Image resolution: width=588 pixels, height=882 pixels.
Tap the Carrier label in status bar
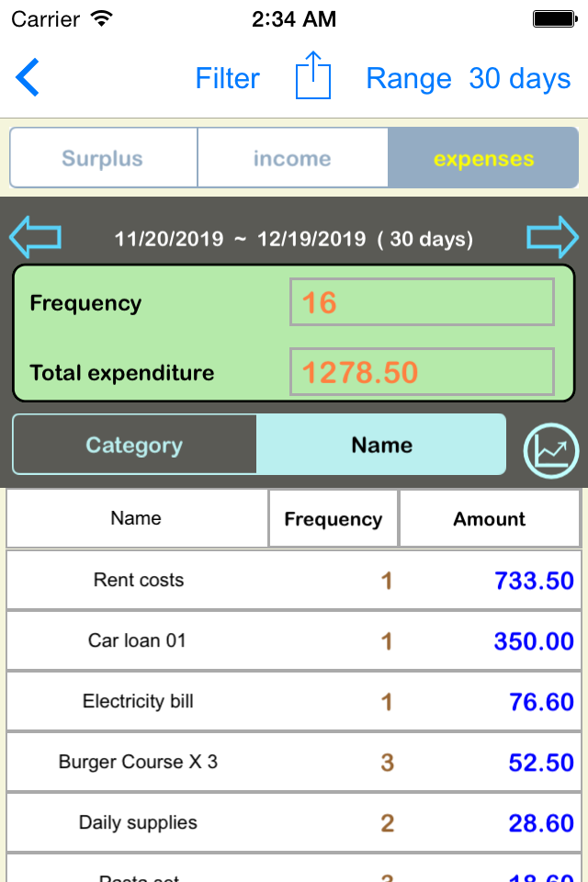click(44, 17)
